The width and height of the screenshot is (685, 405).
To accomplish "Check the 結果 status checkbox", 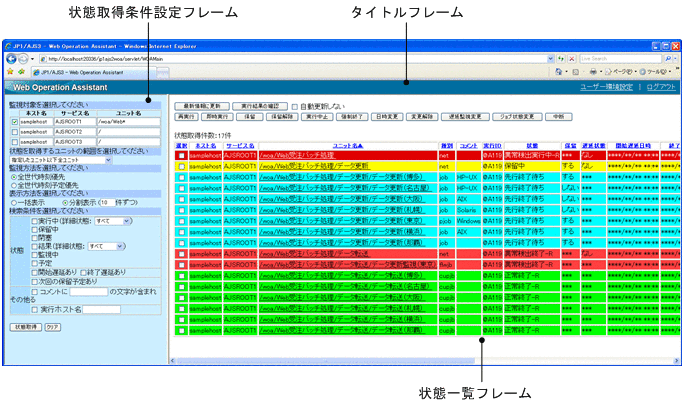I will 35,247.
